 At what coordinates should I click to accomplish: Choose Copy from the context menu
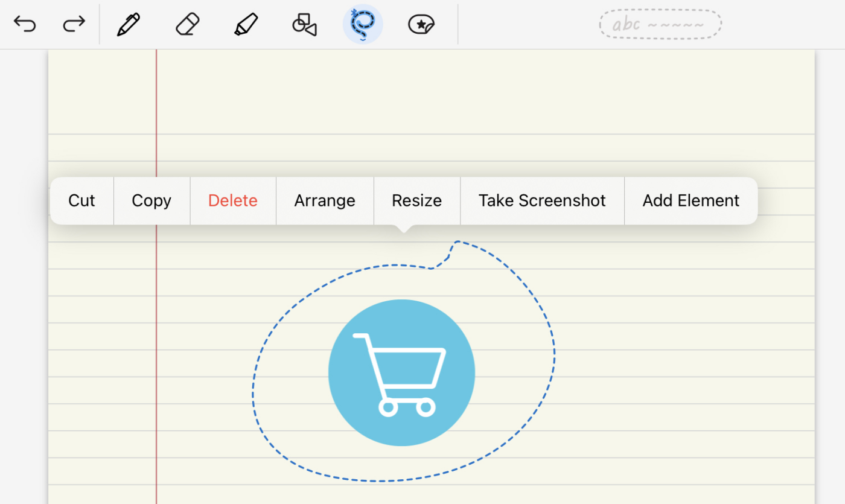coord(151,200)
